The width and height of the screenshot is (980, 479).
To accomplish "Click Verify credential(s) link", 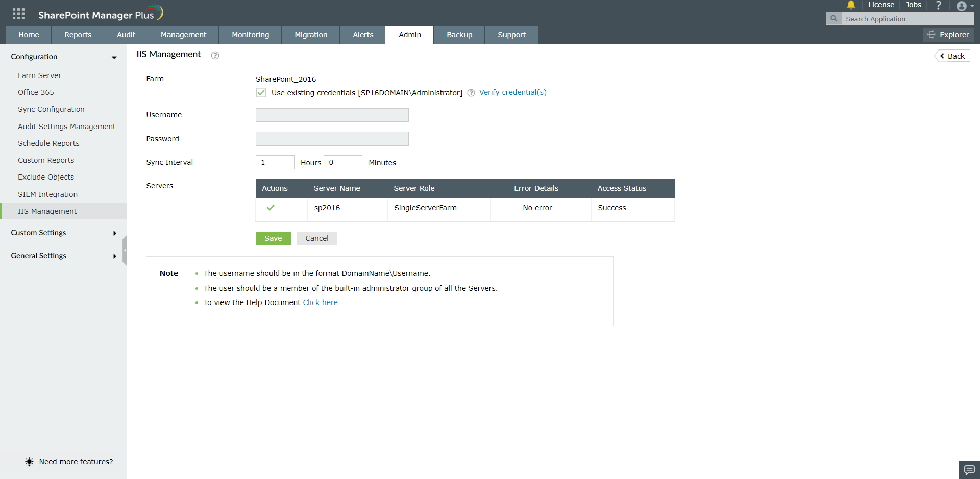I will click(x=512, y=92).
